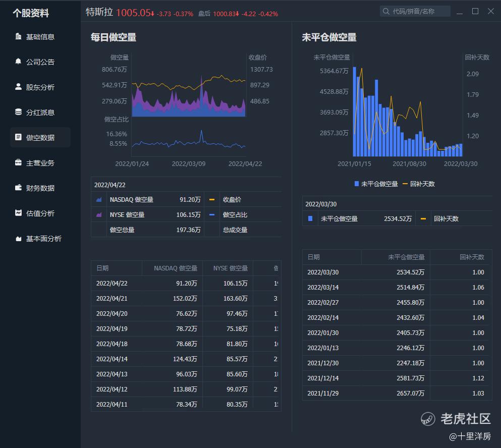Click the 2021/12/30 row value 2247.18万
This screenshot has height=448, width=501.
pyautogui.click(x=411, y=363)
